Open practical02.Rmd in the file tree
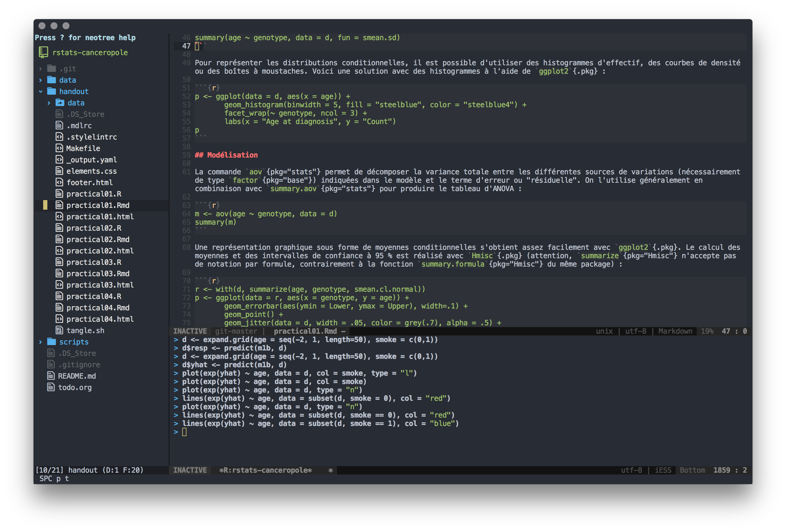Viewport: 786px width, 532px height. point(98,239)
